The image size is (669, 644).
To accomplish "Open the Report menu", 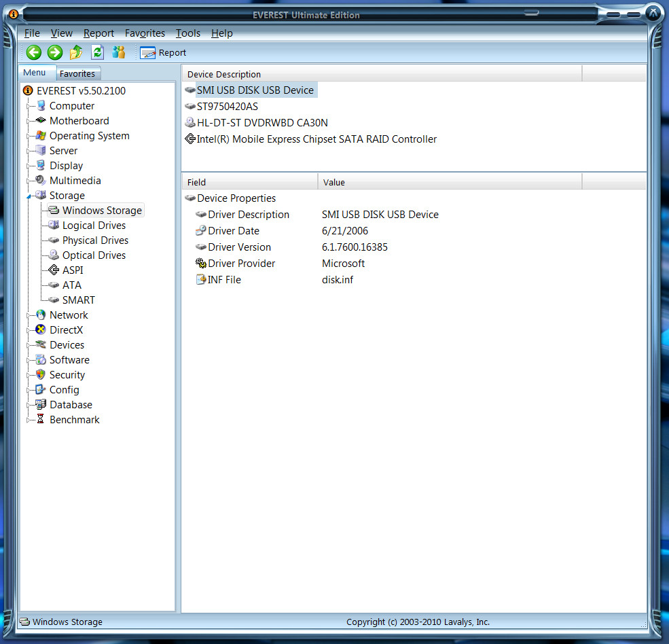I will click(98, 33).
